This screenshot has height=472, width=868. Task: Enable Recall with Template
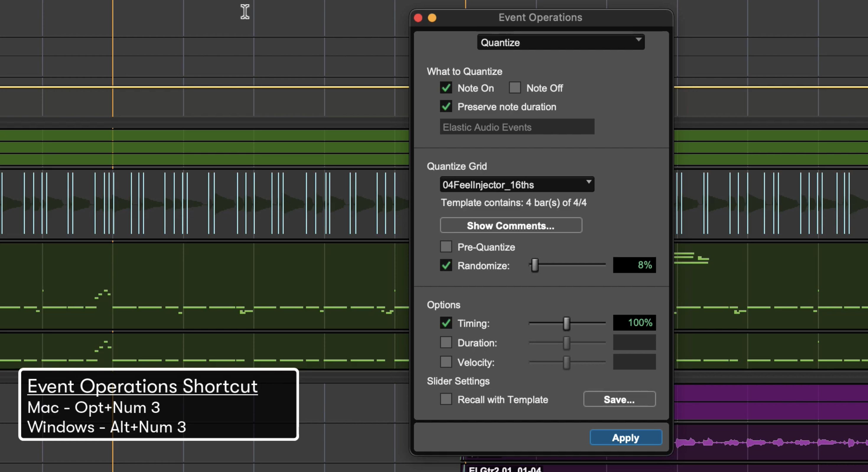pyautogui.click(x=446, y=399)
